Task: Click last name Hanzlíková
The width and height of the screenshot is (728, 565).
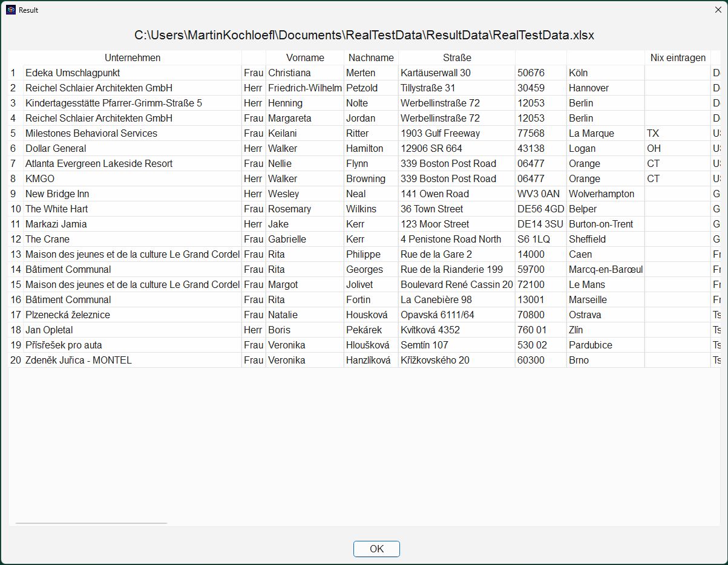Action: point(371,360)
